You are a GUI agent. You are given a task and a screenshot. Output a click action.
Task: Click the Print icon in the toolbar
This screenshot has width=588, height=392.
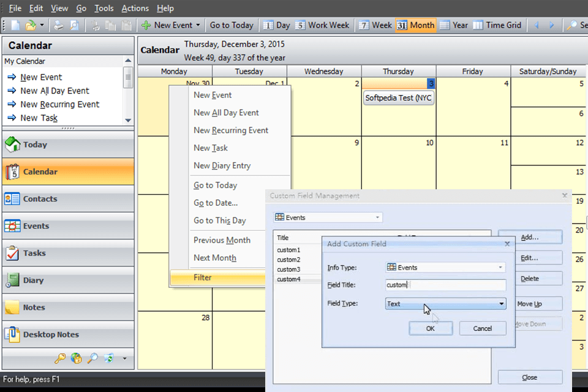58,24
